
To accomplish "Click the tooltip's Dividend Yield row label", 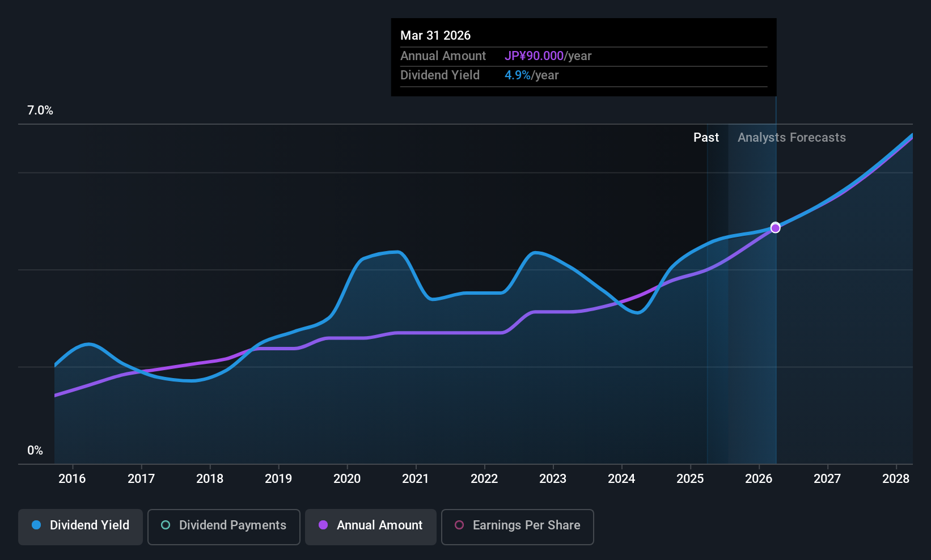I will pos(440,75).
